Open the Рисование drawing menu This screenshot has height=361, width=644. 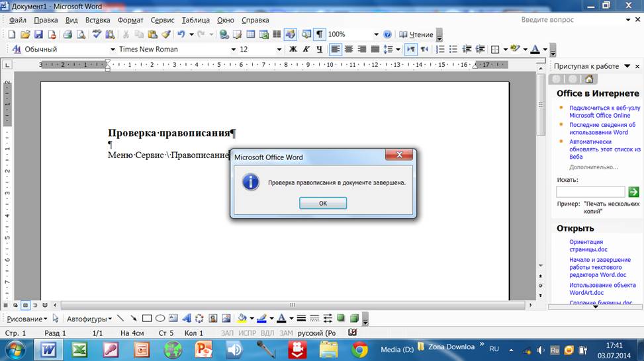[26, 319]
